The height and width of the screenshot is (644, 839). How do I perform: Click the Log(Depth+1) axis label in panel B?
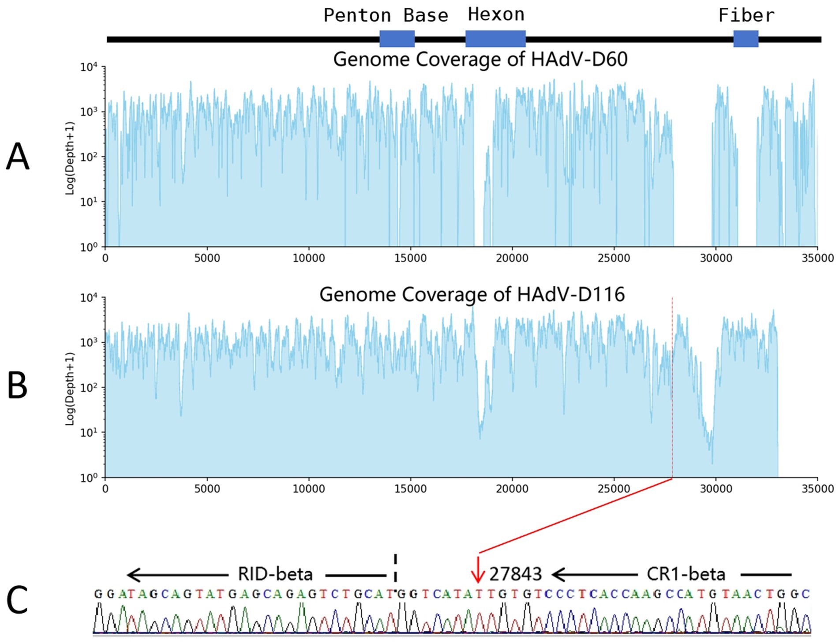point(70,389)
